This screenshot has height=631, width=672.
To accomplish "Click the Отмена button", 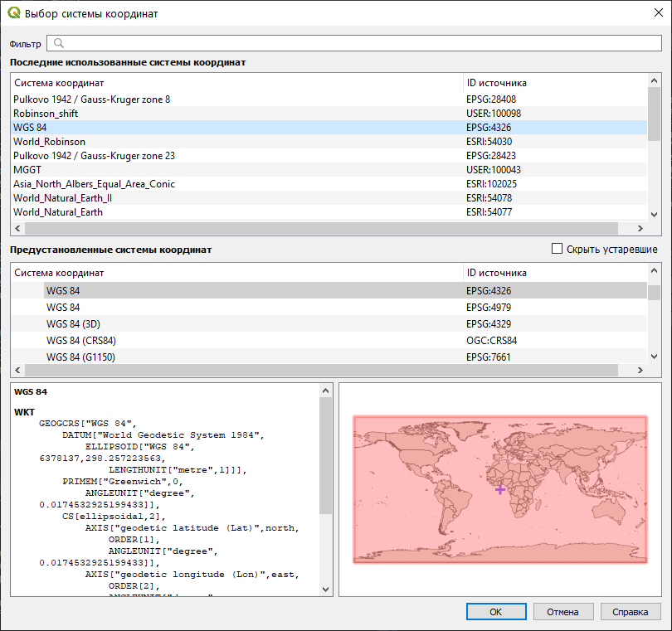I will pos(562,612).
